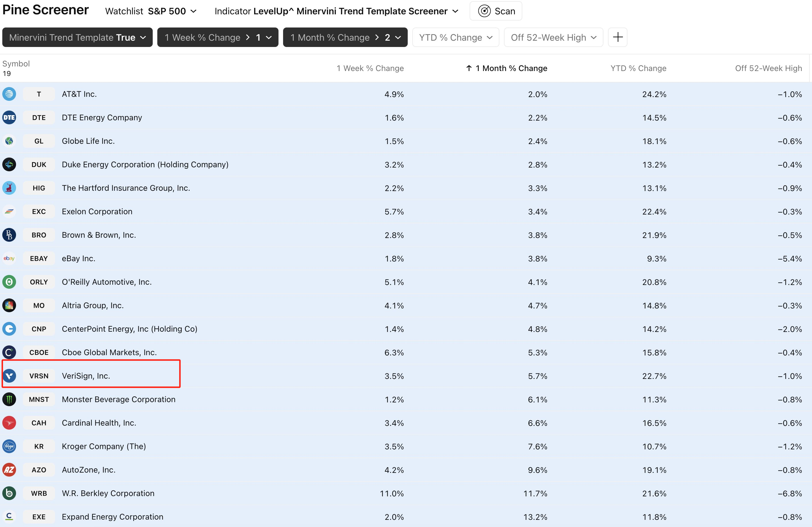Select the Duke Energy Corporation row name
The width and height of the screenshot is (812, 527).
click(145, 164)
